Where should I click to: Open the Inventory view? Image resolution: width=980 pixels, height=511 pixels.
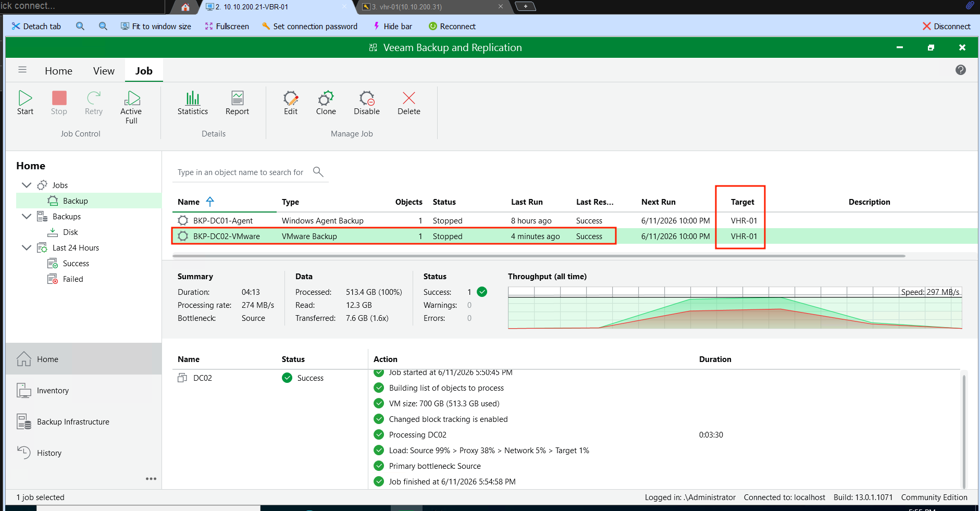pyautogui.click(x=84, y=390)
